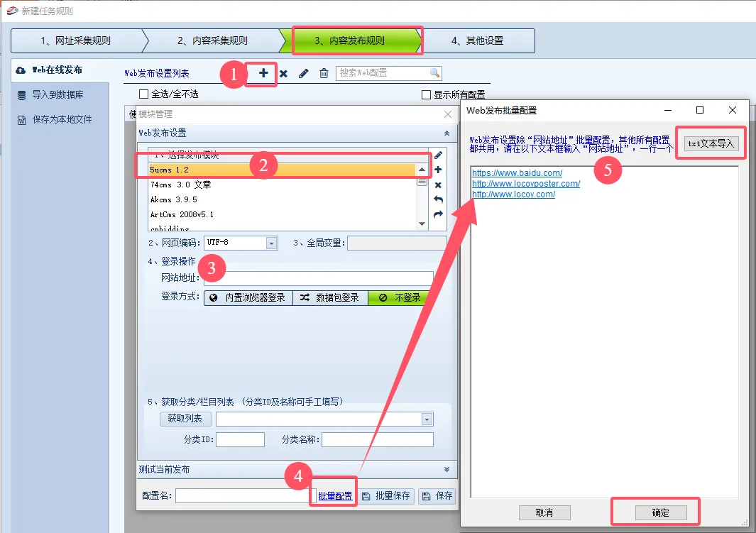
Task: Click the plus icon to add Web config
Action: (x=263, y=73)
